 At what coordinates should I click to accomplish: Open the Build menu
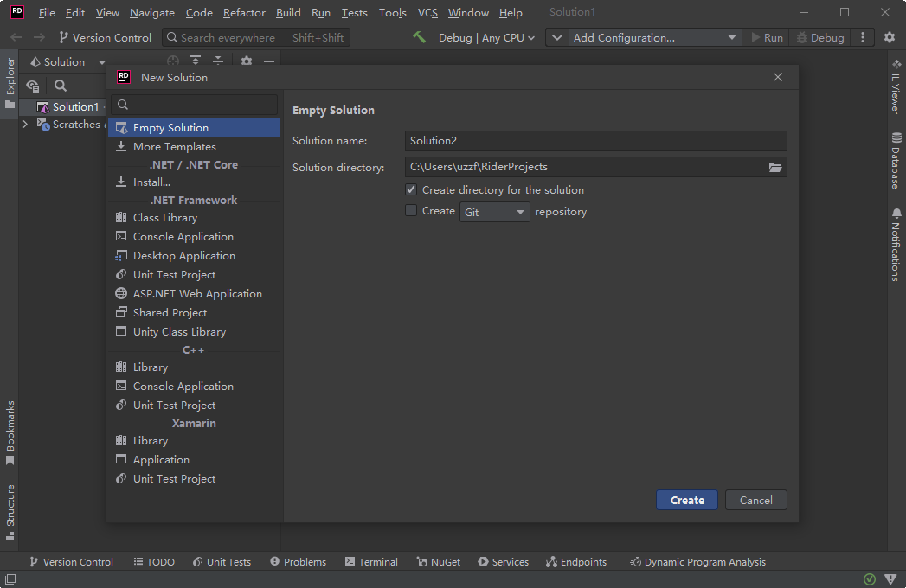pos(288,13)
